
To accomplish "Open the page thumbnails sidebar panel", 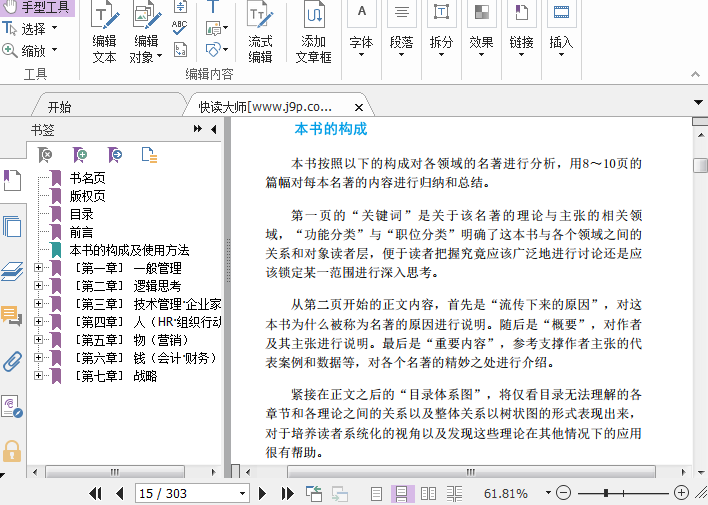I will coord(12,226).
